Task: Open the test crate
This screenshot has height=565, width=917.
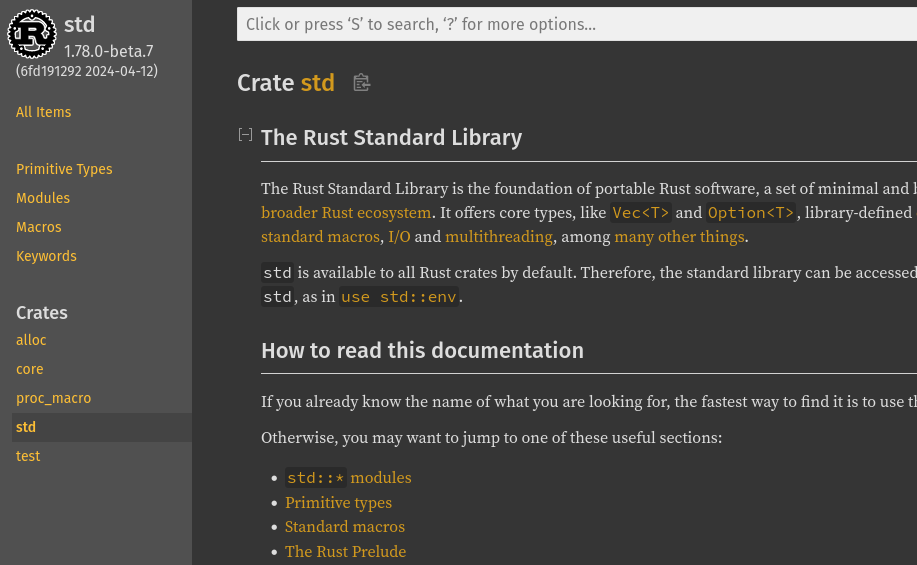Action: pyautogui.click(x=28, y=456)
